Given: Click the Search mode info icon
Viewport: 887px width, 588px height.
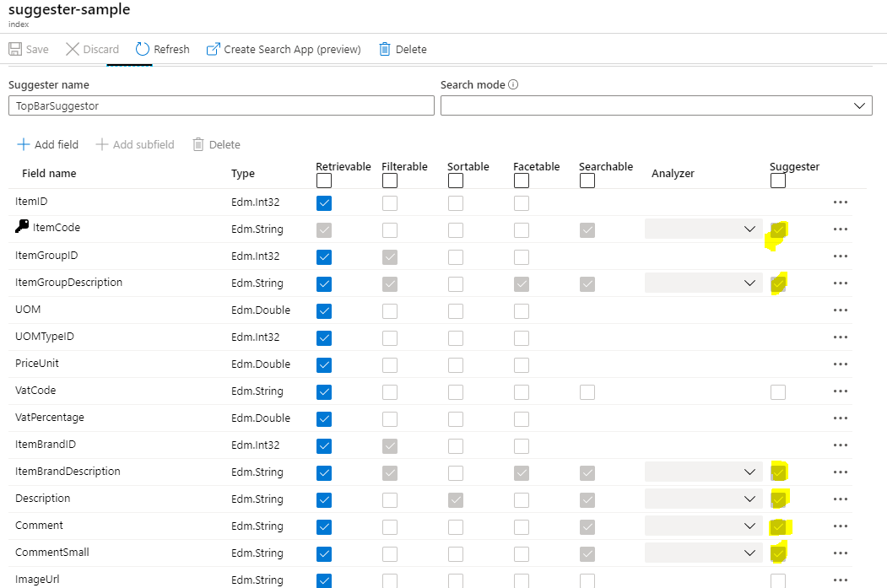Looking at the screenshot, I should coord(513,84).
